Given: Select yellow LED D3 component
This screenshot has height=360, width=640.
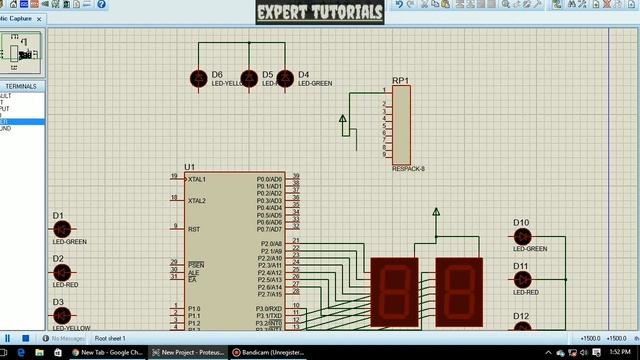Looking at the screenshot, I should 62,316.
